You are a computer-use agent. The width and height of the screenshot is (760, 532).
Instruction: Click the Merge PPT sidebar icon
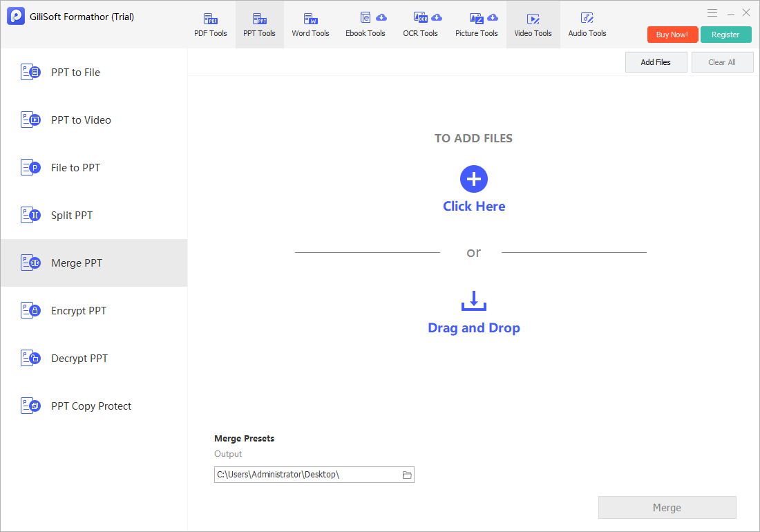pos(30,263)
